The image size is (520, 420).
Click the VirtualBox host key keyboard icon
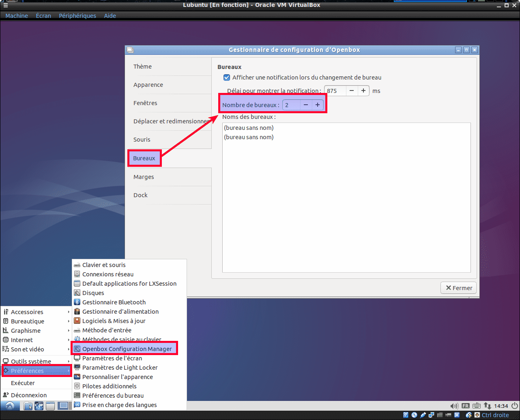tap(477, 415)
